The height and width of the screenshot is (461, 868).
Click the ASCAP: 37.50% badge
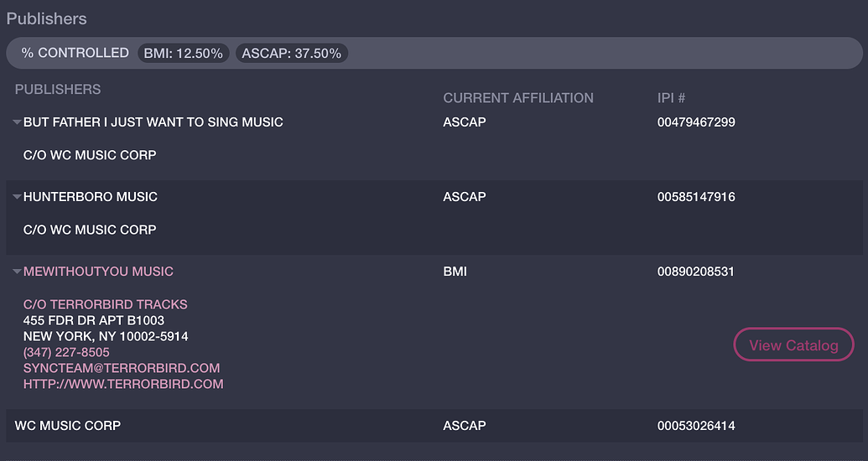tap(292, 54)
